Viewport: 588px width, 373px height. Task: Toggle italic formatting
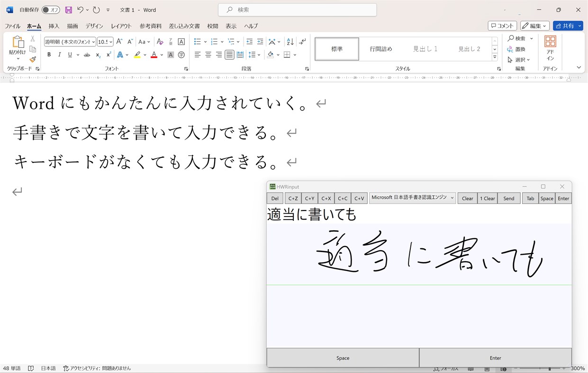click(59, 55)
